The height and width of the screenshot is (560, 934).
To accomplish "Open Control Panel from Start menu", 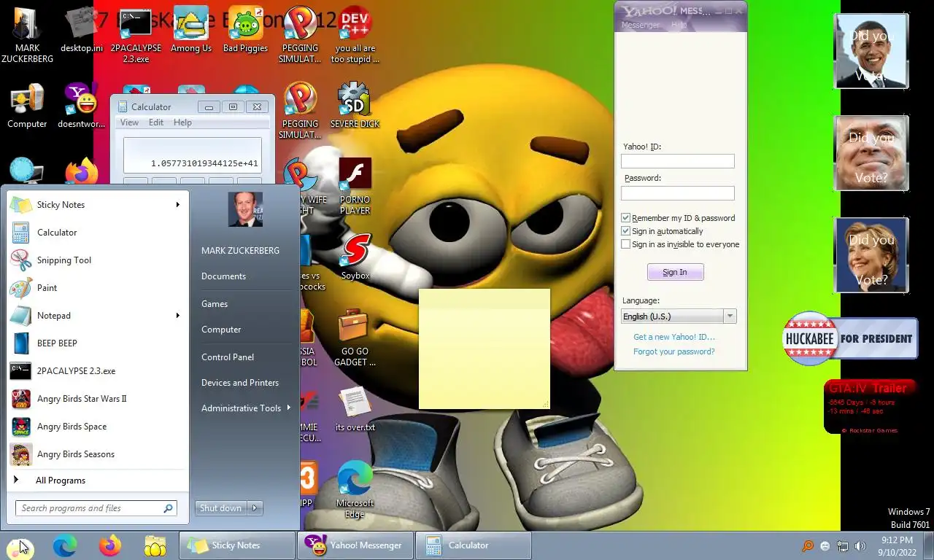I will click(228, 357).
